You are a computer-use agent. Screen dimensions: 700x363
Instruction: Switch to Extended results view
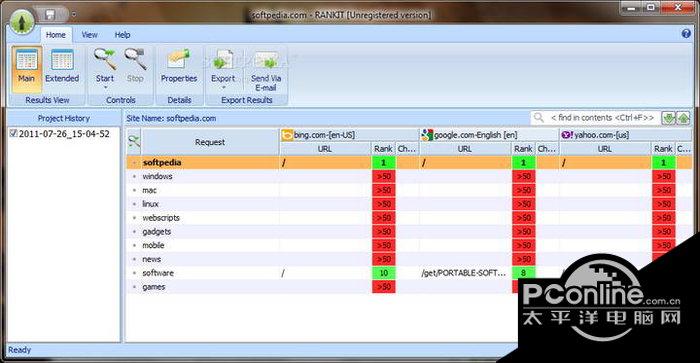(x=62, y=67)
